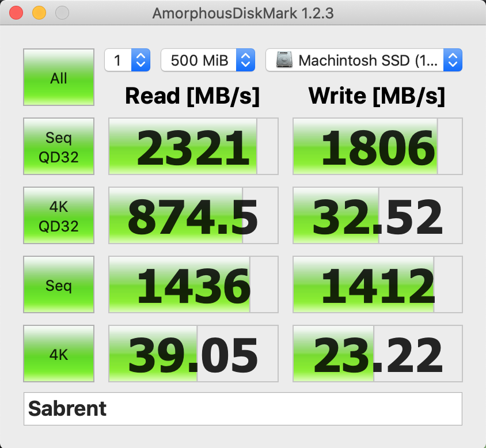Screen dimensions: 486x448
Task: Click the 4K QD32 read result 874.5
Action: tap(193, 215)
